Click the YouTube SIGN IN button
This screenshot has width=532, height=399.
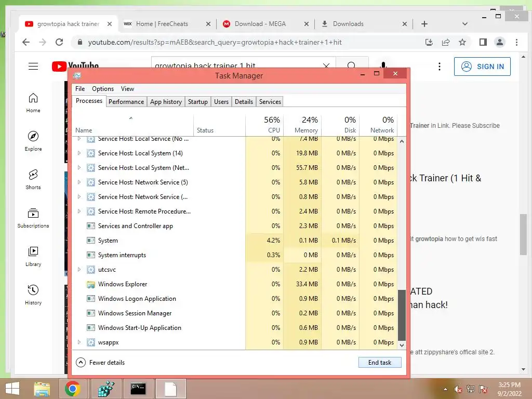(x=482, y=66)
